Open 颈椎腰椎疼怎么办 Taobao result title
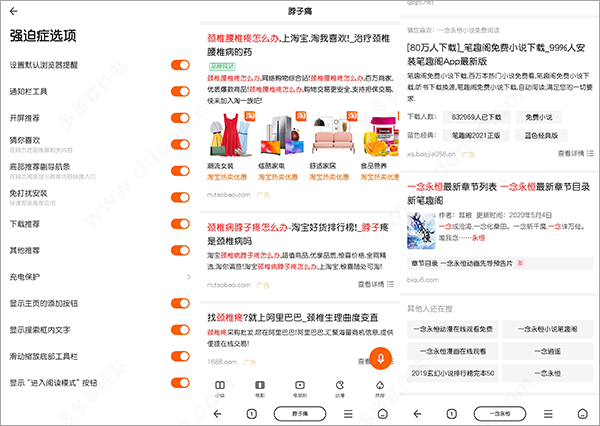The width and height of the screenshot is (600, 426). tap(298, 45)
